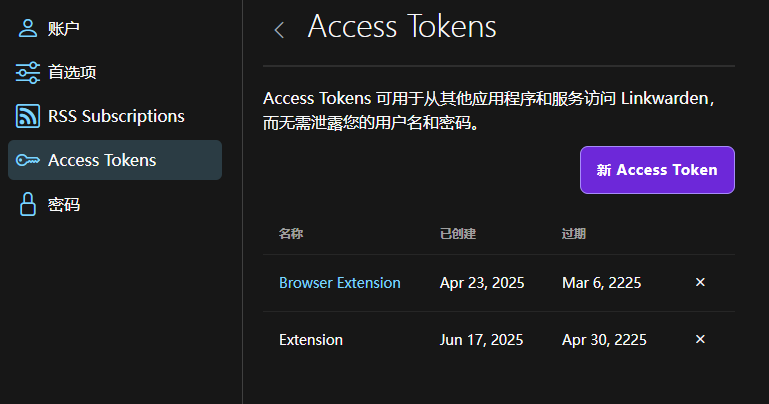Go back using the left chevron arrow
This screenshot has height=404, width=769.
[279, 30]
